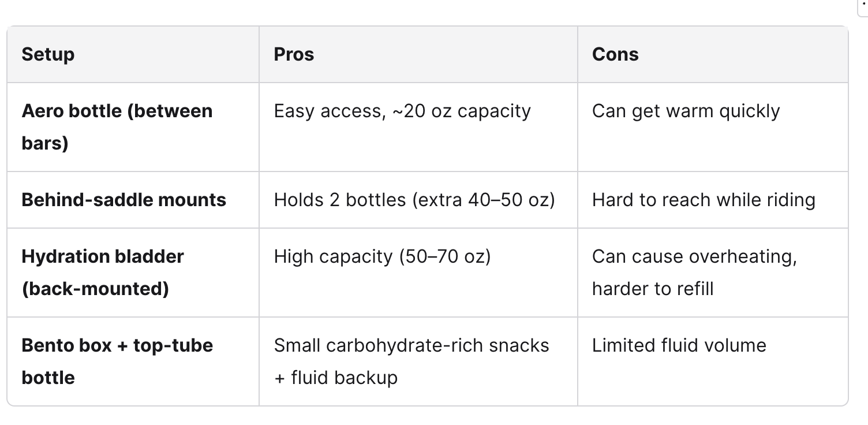The height and width of the screenshot is (425, 868).
Task: Click the 'Can cause overheating,' text line
Action: 694,256
